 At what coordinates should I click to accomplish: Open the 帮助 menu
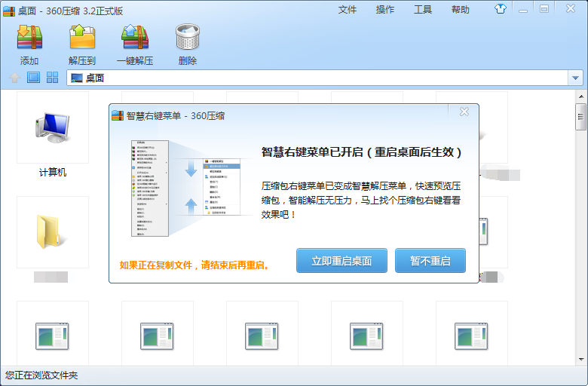pyautogui.click(x=461, y=9)
